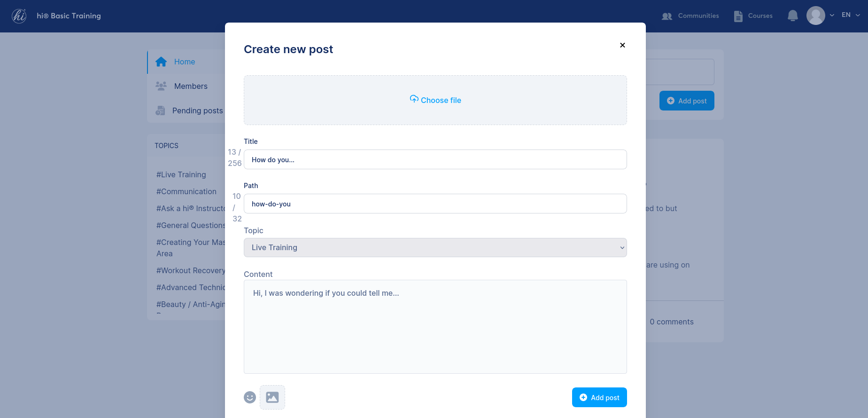Click the hi logo icon
The image size is (868, 418).
coord(19,16)
